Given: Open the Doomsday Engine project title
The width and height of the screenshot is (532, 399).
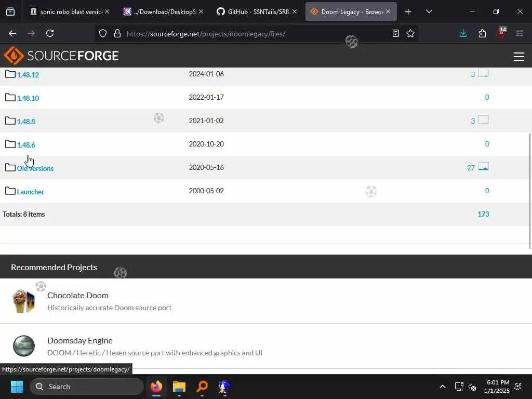Looking at the screenshot, I should click(79, 340).
